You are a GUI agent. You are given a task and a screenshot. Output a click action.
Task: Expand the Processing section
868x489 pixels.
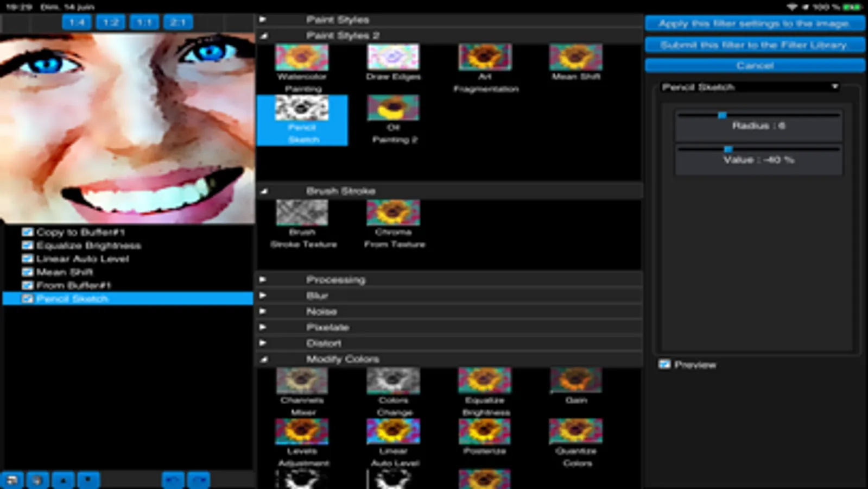click(263, 279)
